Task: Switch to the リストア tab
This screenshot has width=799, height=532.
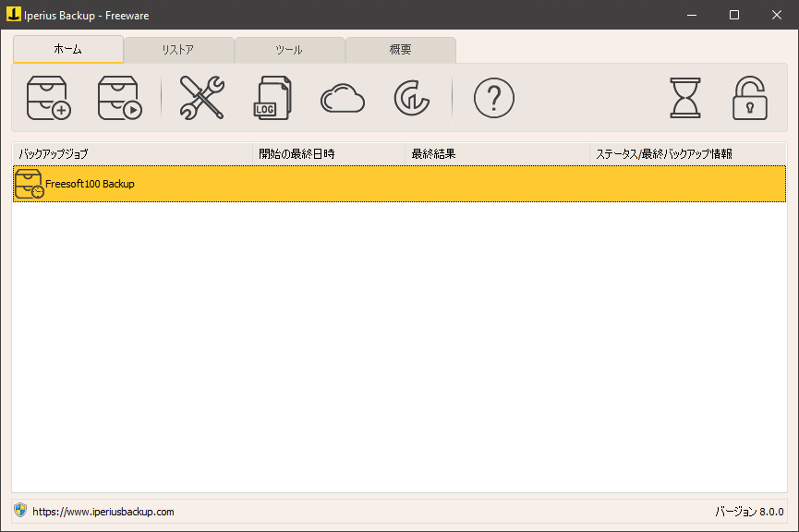Action: pyautogui.click(x=178, y=50)
